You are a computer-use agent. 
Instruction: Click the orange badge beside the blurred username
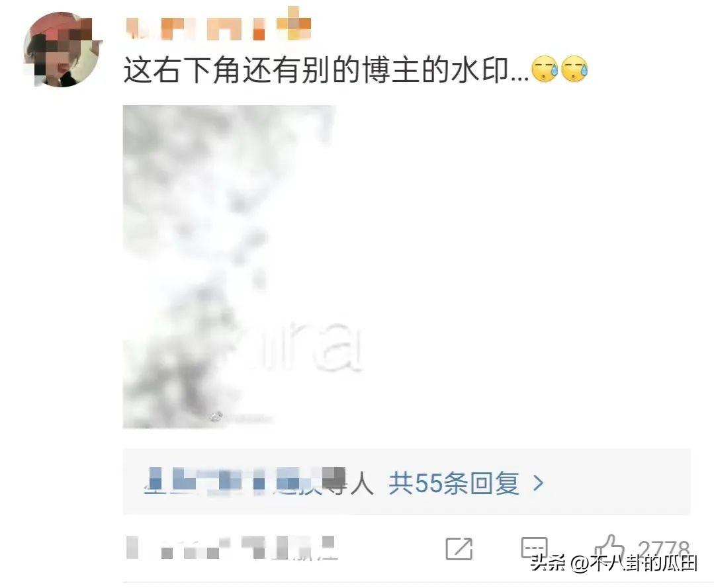294,22
